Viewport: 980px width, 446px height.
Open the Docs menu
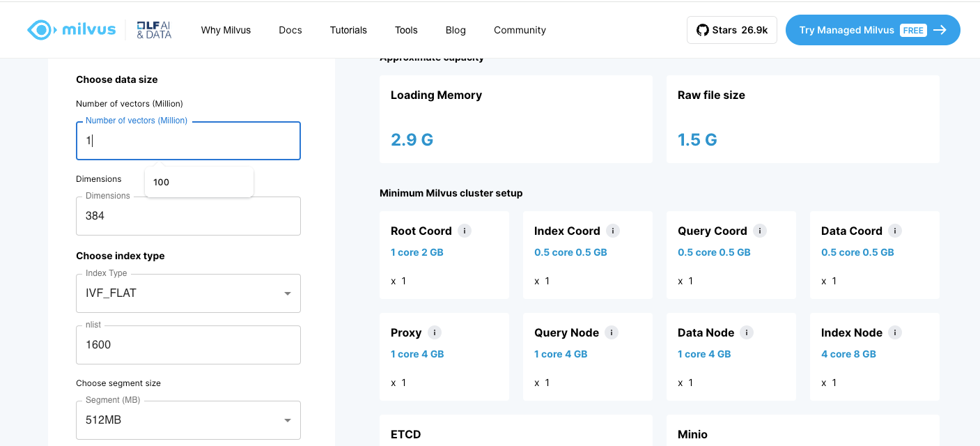click(290, 30)
